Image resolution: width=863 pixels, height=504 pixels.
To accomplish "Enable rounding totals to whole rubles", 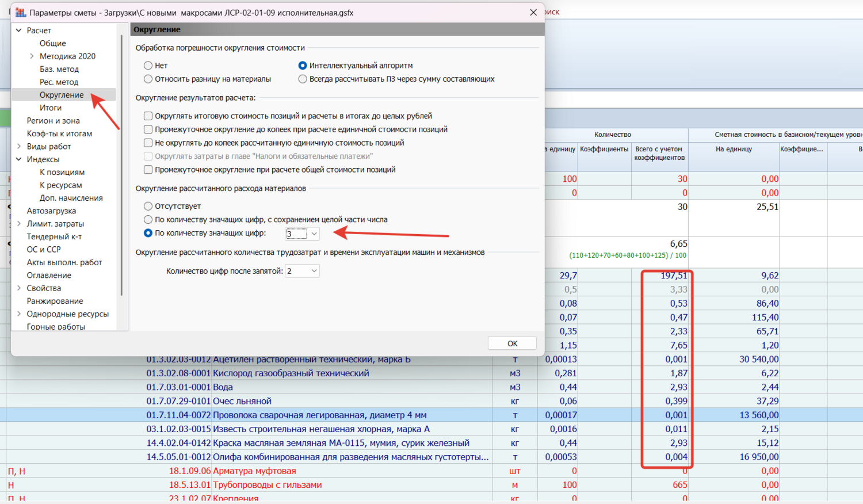I will (148, 116).
